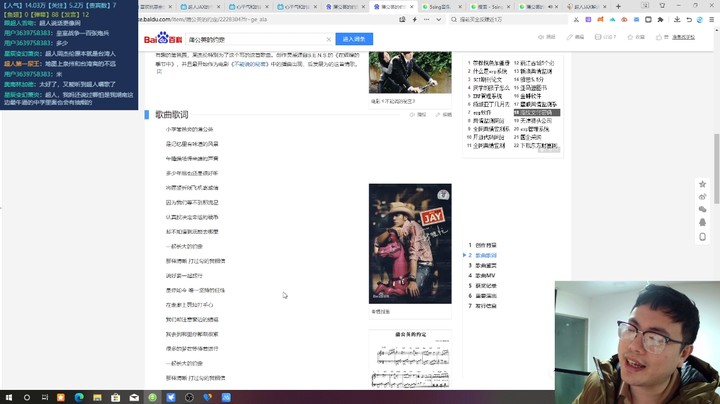The height and width of the screenshot is (404, 720).
Task: Open the Windows Start menu
Action: click(8, 397)
